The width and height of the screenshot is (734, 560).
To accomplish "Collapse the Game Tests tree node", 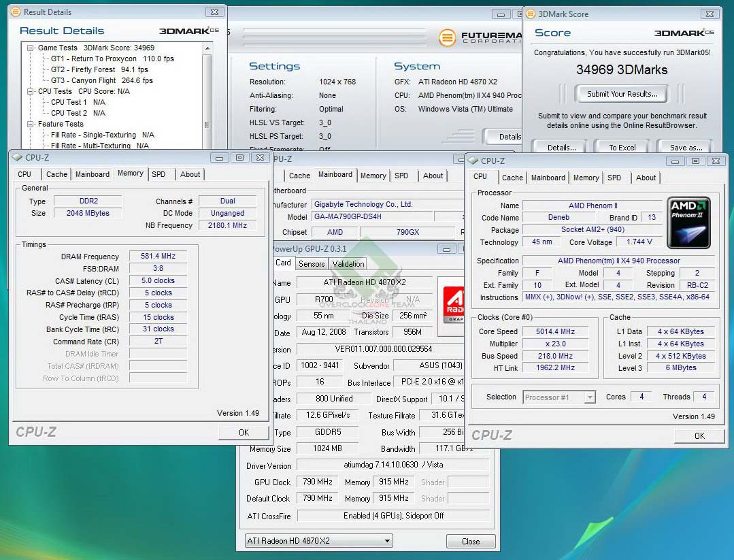I will 31,48.
